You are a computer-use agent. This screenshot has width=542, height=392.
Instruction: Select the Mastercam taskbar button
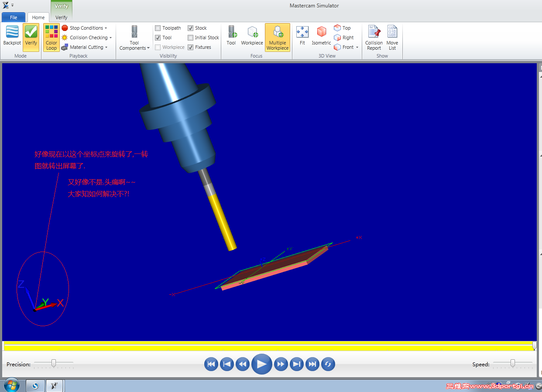coord(55,385)
